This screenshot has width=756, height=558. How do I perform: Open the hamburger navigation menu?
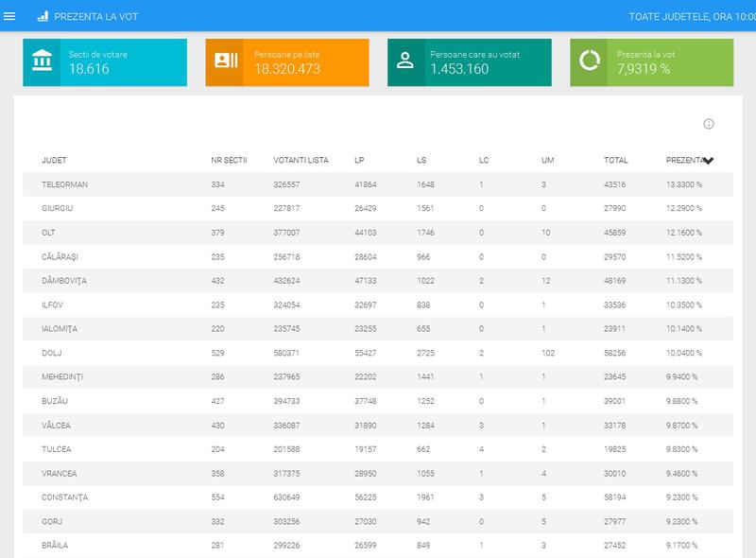10,16
